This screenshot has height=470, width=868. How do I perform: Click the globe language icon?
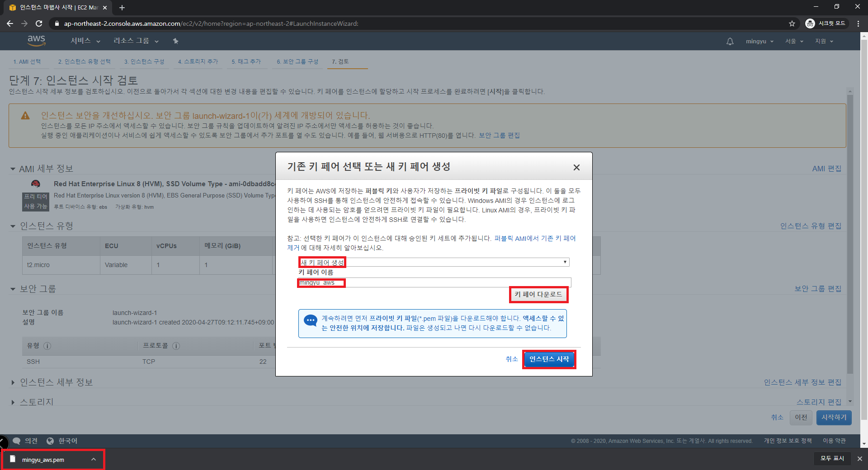pyautogui.click(x=50, y=441)
